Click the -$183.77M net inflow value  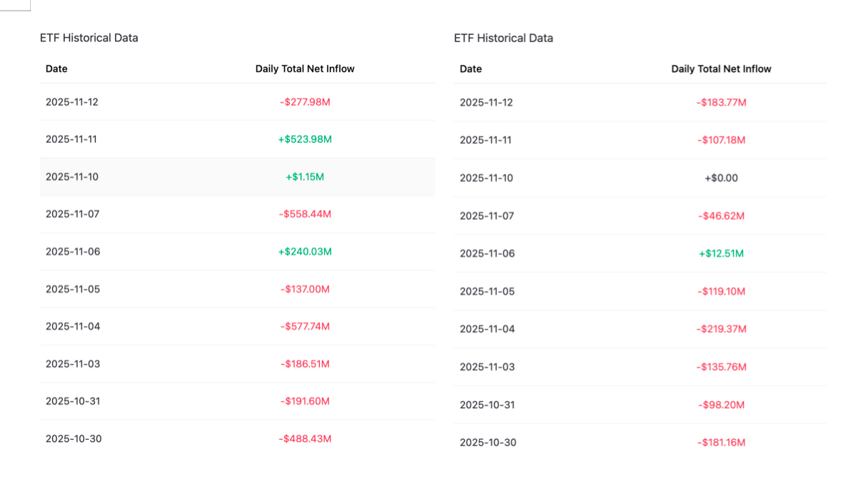pos(721,103)
